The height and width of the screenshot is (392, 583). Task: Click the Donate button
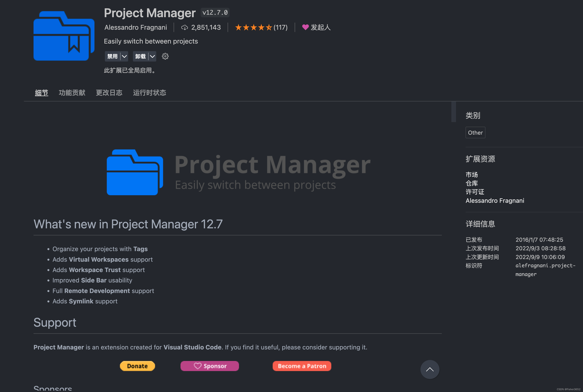click(137, 366)
